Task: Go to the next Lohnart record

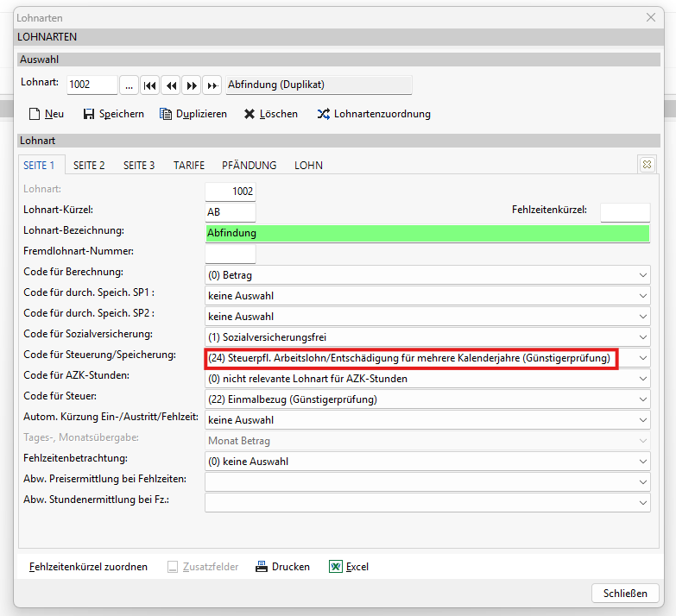Action: click(192, 85)
